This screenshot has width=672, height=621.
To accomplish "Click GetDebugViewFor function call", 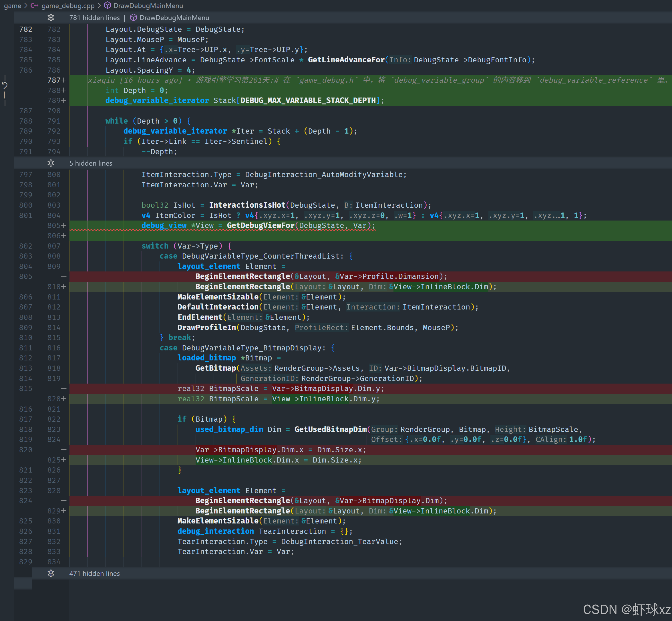I will (x=261, y=225).
